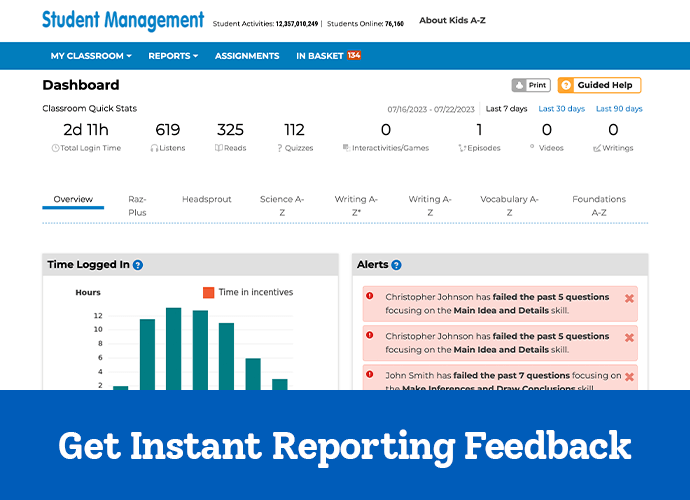Click the question icon next to Quizzes
Screen dimensions: 690x500
pos(280,148)
